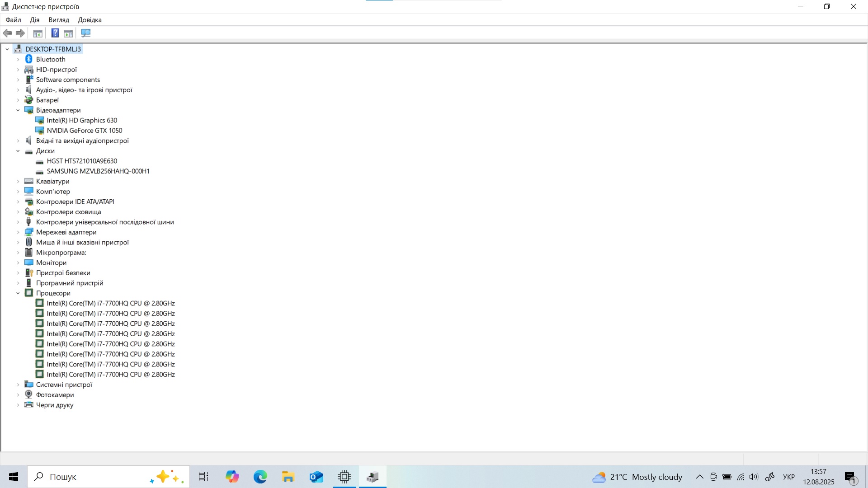Viewport: 868px width, 488px height.
Task: Click the volume icon in system tray
Action: [753, 477]
